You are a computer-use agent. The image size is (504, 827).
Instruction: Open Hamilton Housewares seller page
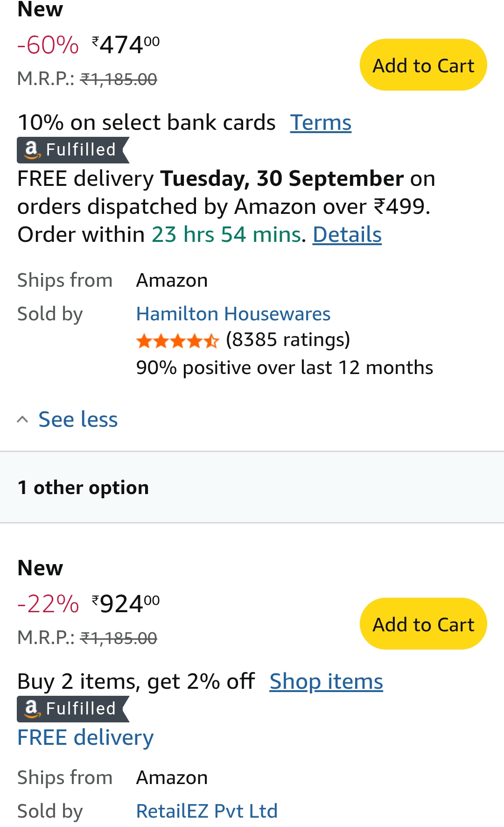(x=233, y=314)
